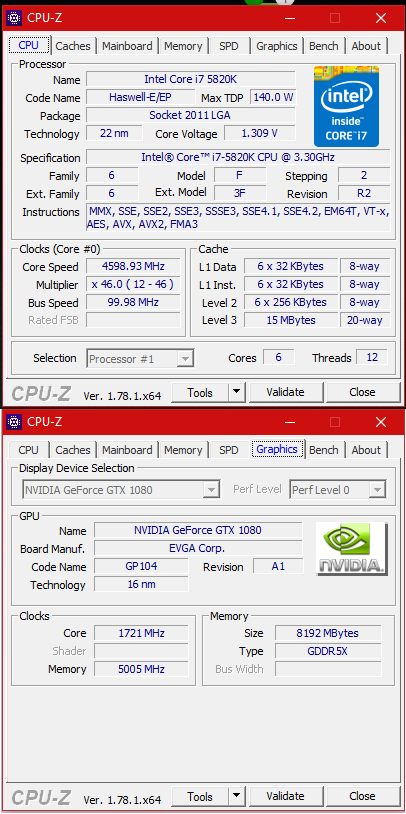Open About tab in bottom window
The height and width of the screenshot is (814, 406).
[366, 450]
